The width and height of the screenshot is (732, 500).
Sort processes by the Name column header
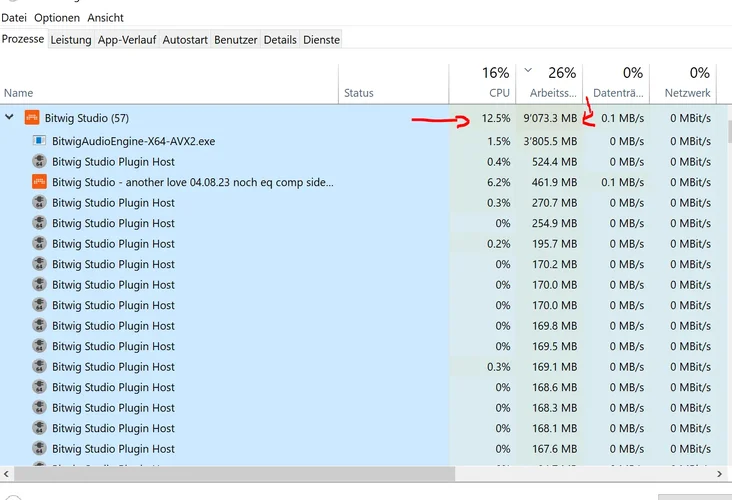(169, 84)
